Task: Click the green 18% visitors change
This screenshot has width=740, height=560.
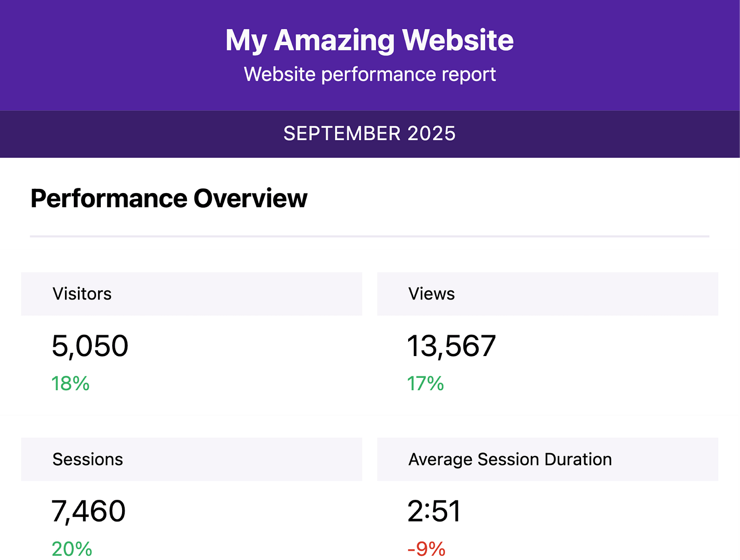Action: click(x=71, y=384)
